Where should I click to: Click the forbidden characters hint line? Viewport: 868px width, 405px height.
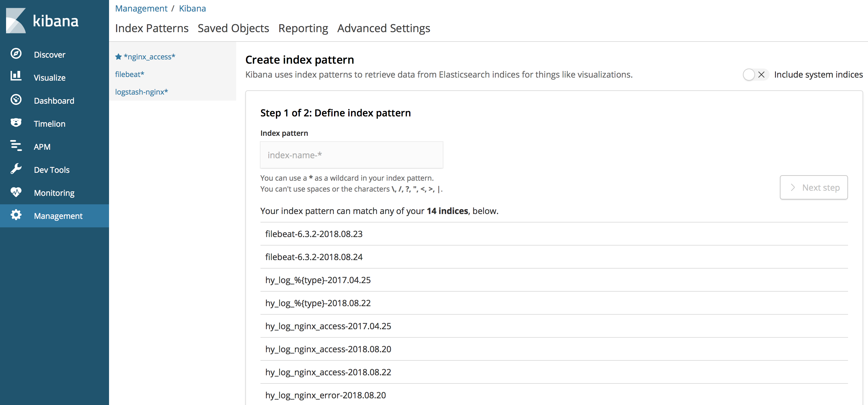[351, 189]
